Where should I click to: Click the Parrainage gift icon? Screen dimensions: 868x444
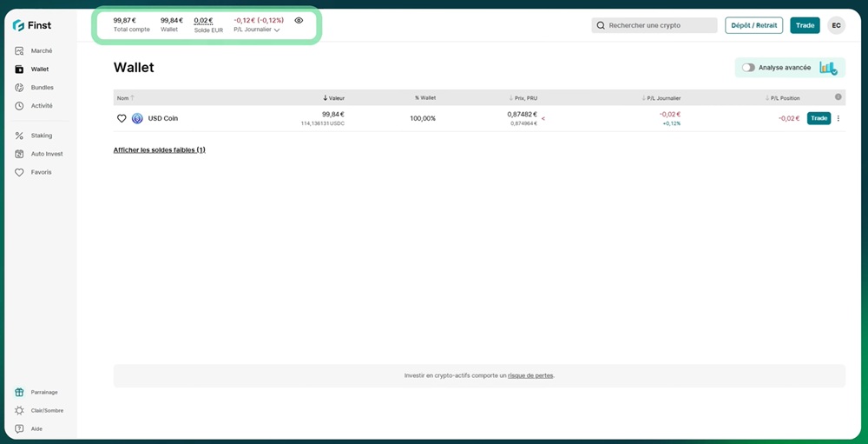[19, 393]
